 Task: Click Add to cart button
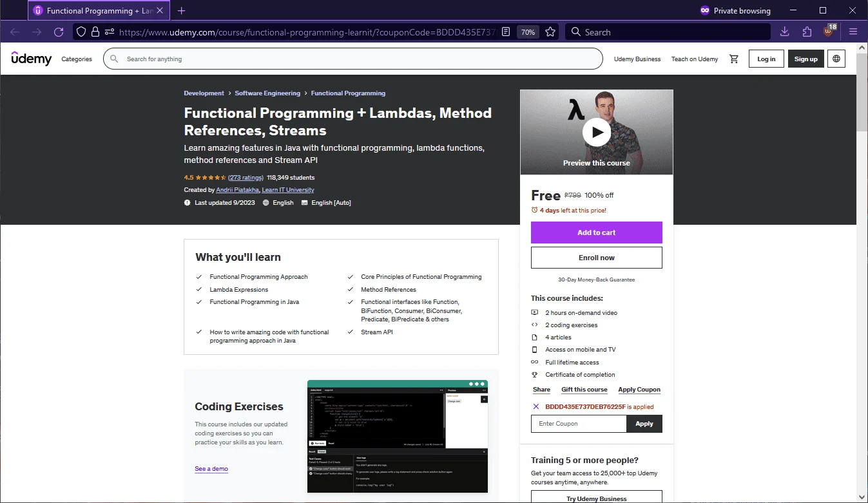tap(597, 233)
